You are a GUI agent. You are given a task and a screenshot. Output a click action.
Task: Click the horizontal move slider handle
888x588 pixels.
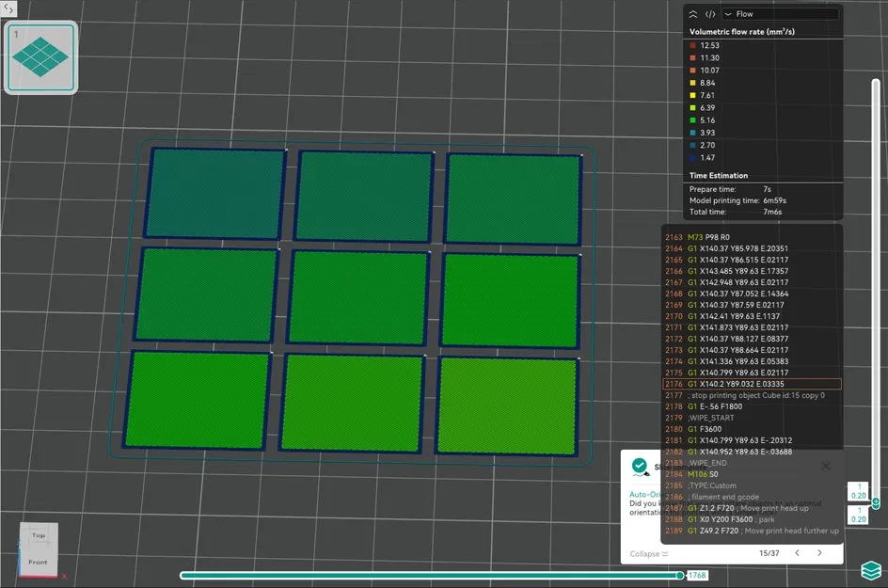click(x=679, y=576)
